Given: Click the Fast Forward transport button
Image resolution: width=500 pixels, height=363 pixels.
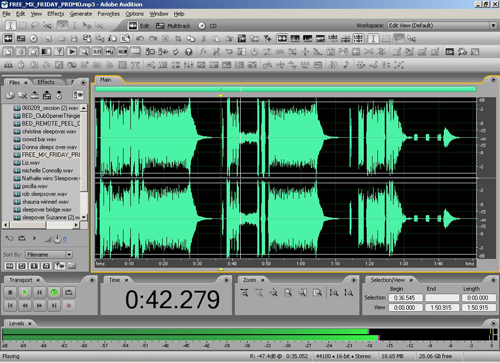Looking at the screenshot, I should [39, 305].
